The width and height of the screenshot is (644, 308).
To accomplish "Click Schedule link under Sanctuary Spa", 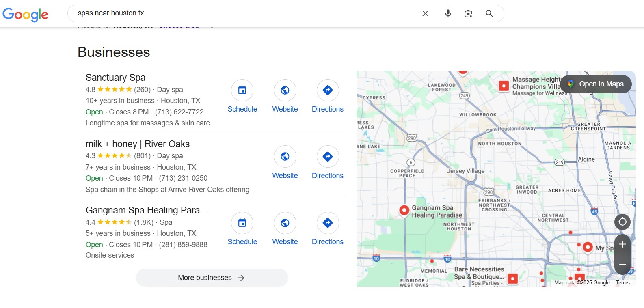I will tap(242, 109).
